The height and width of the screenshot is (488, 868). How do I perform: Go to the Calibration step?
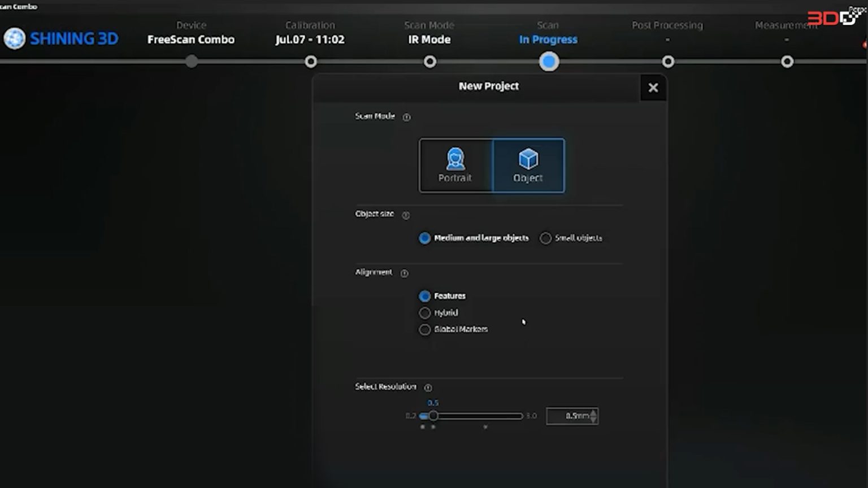(310, 62)
